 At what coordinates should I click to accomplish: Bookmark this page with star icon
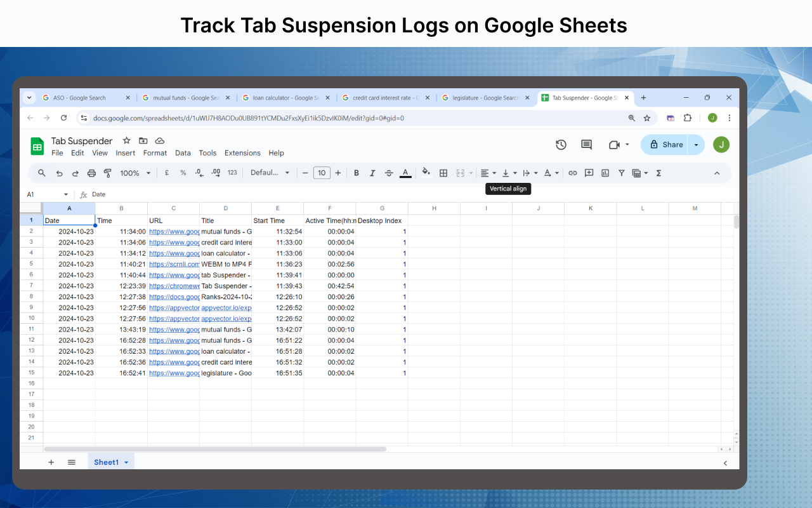pyautogui.click(x=647, y=118)
